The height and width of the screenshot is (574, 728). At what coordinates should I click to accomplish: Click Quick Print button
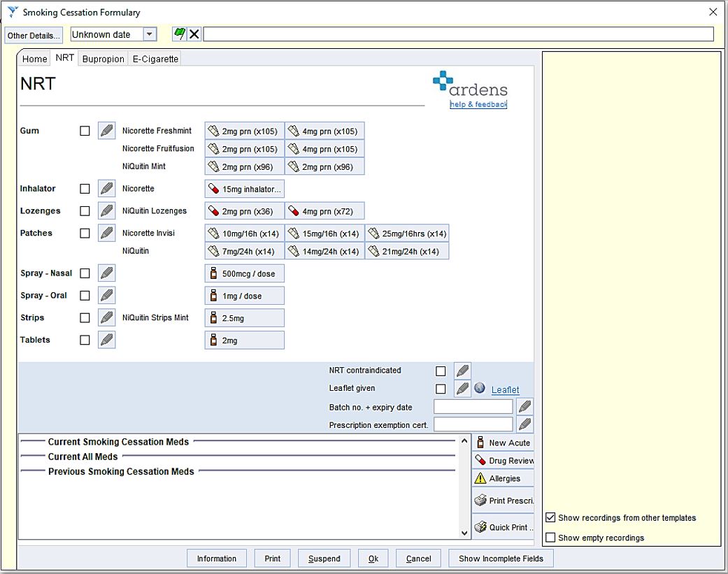click(x=504, y=527)
